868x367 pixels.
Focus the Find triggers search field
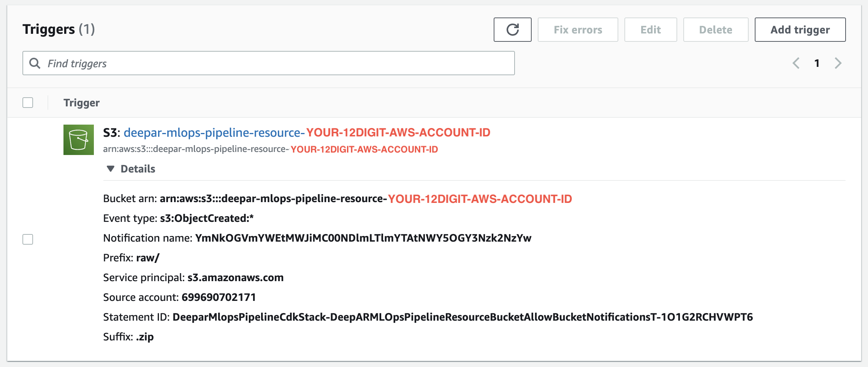click(x=268, y=63)
